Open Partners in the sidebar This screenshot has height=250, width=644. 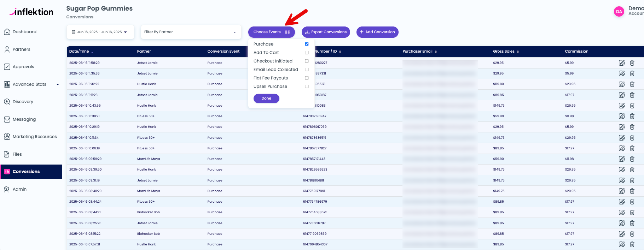22,49
